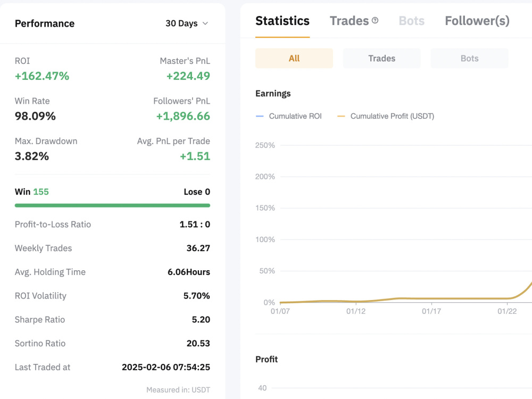
Task: Click the 01/12 date on the chart axis
Action: tap(356, 311)
